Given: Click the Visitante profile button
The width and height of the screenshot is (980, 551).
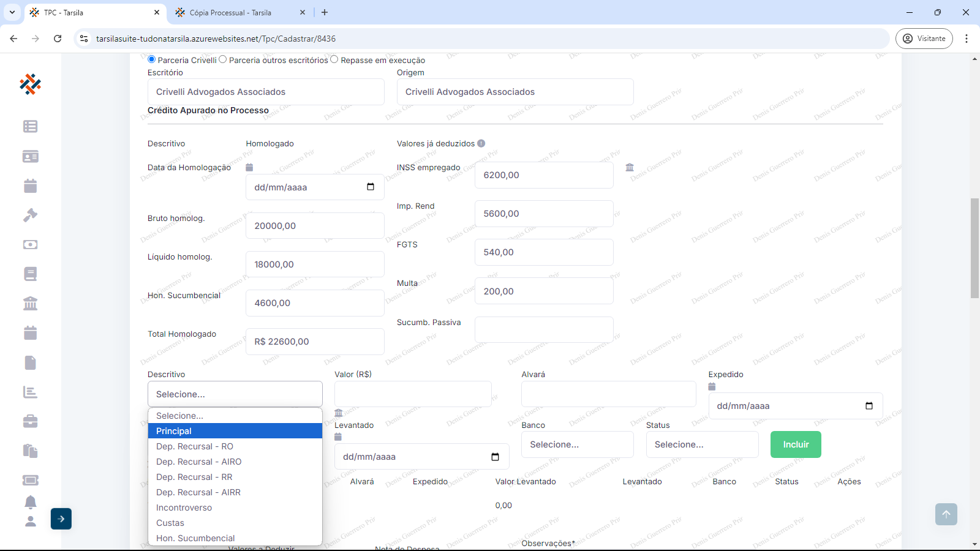Looking at the screenshot, I should coord(924,39).
